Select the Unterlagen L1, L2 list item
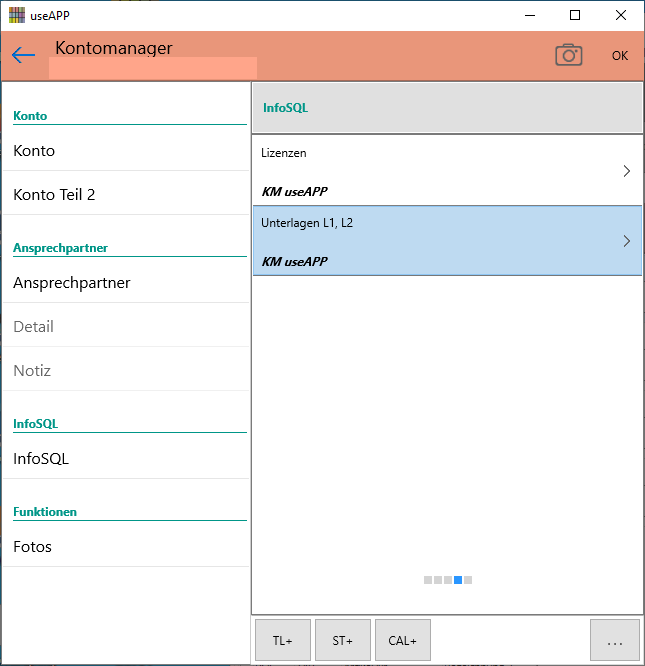The image size is (645, 666). tap(447, 241)
